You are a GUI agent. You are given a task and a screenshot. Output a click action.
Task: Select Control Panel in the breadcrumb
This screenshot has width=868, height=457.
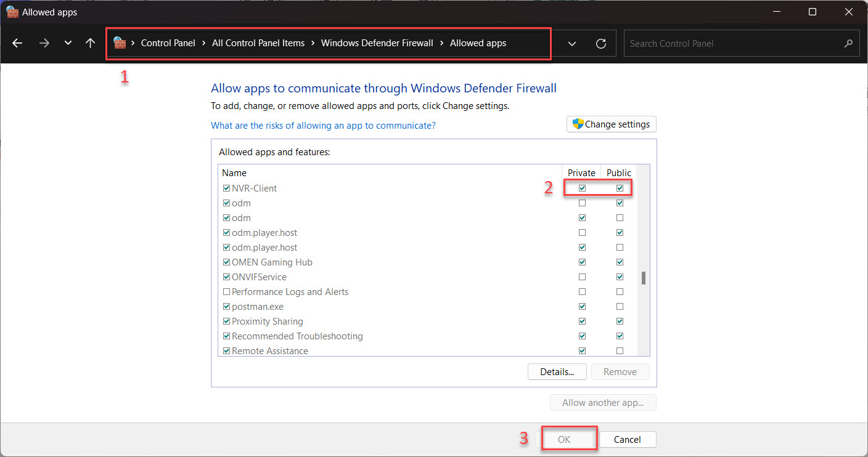click(168, 43)
